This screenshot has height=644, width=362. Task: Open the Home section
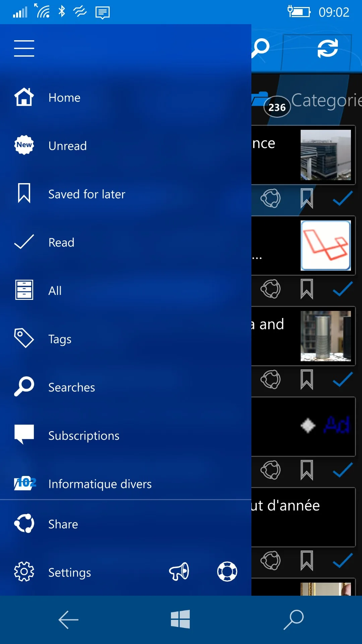126,98
